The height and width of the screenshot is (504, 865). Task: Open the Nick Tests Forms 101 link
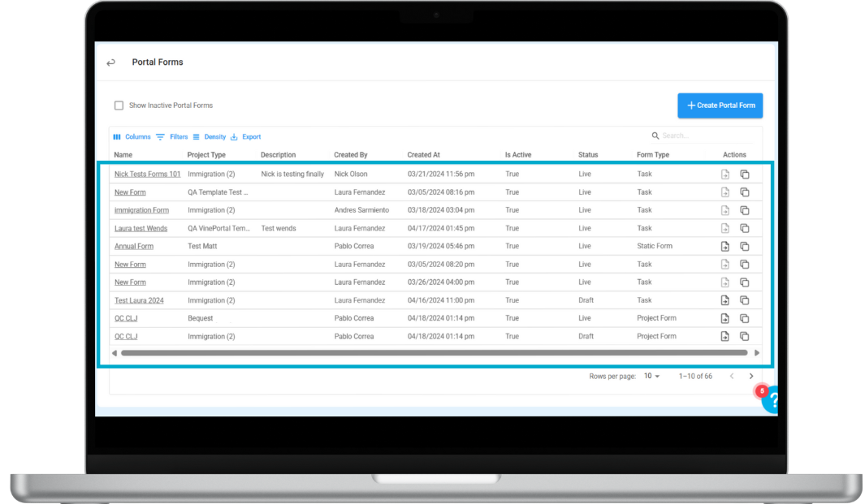click(x=147, y=174)
